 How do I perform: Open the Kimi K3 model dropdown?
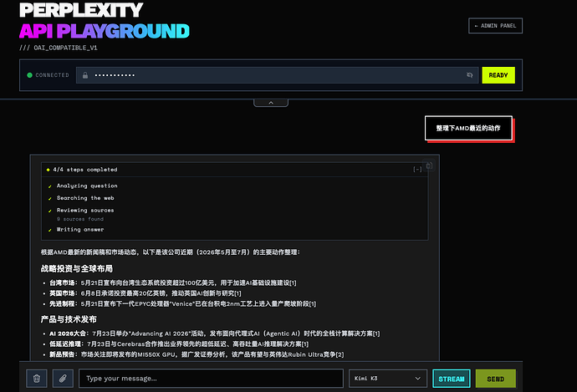point(388,379)
